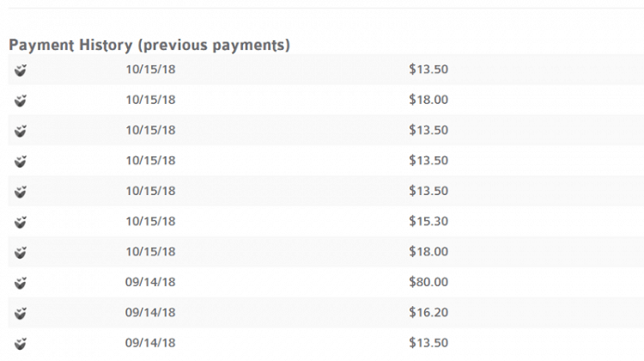Viewport: 644px width, 361px height.
Task: Select the $18.00 amount directly above $80.00
Action: [428, 252]
